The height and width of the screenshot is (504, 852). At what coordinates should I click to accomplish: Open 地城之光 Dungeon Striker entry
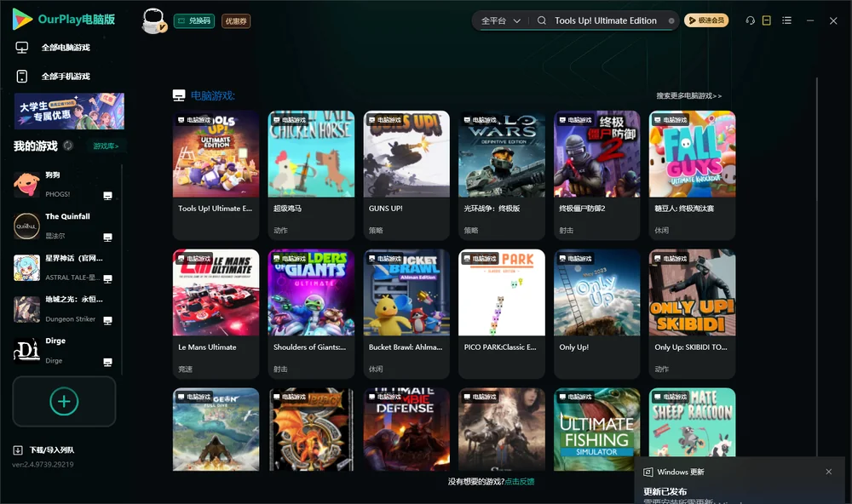click(x=64, y=309)
